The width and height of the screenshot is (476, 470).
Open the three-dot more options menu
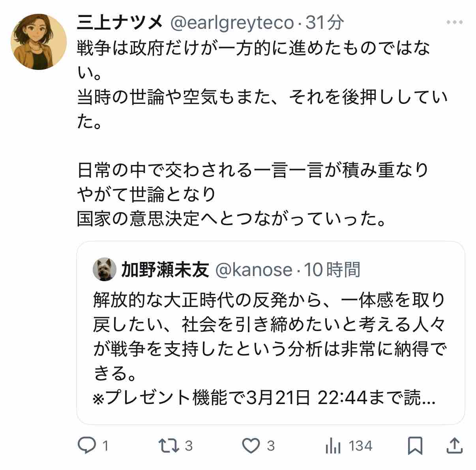pyautogui.click(x=454, y=23)
